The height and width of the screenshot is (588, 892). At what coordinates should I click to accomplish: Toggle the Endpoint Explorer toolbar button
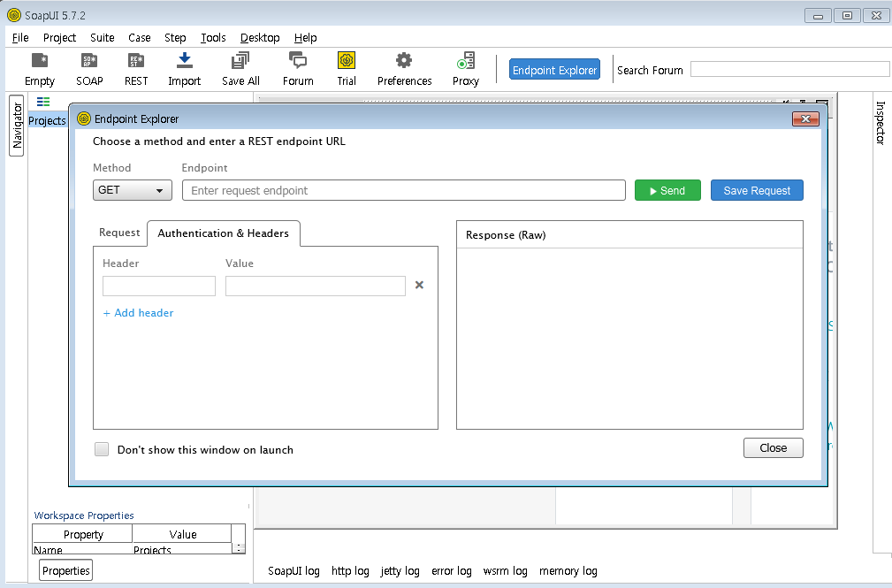pyautogui.click(x=554, y=70)
